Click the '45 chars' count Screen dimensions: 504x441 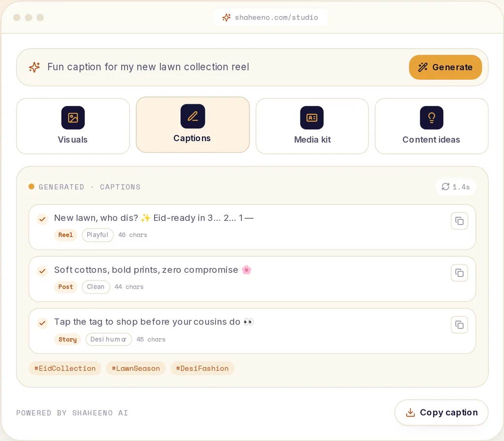151,339
